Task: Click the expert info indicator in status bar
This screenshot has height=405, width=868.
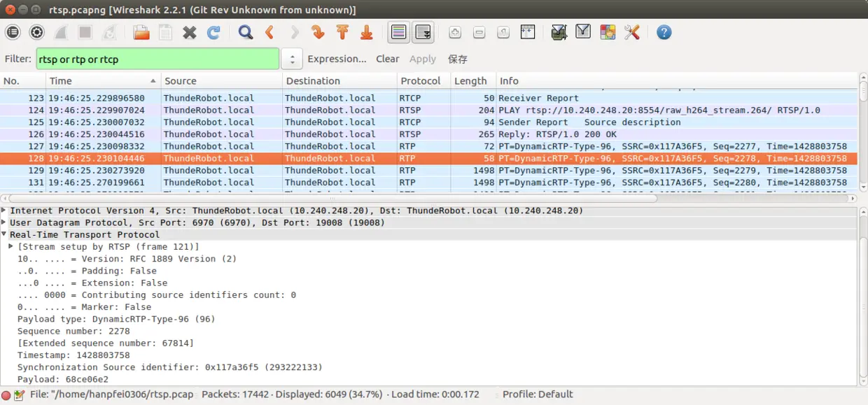Action: 6,395
